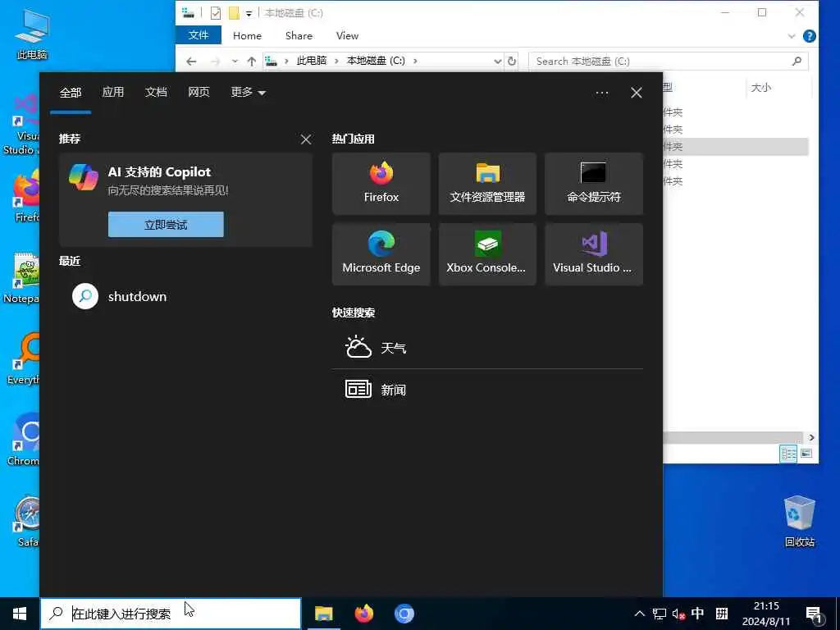
Task: Toggle 中 input language indicator
Action: point(697,613)
